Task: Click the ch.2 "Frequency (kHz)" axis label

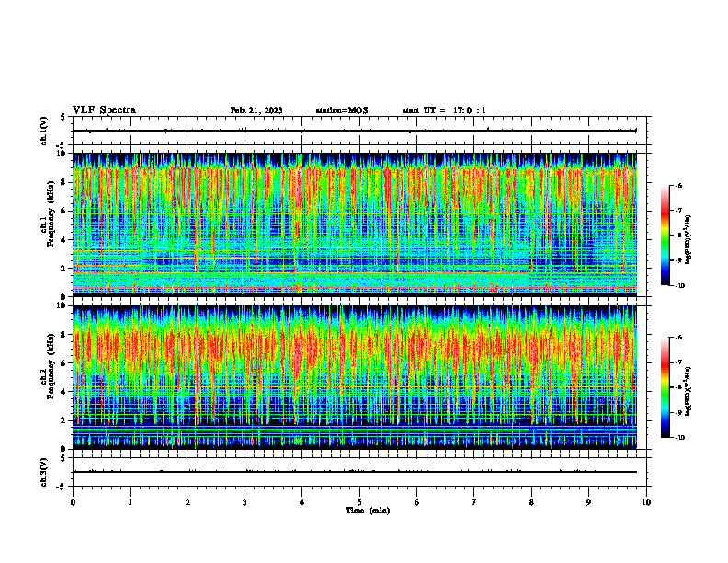Action: pyautogui.click(x=51, y=364)
